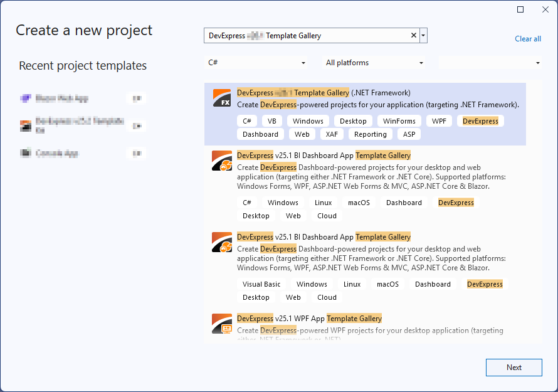This screenshot has width=558, height=392.
Task: Open the All platforms filter dropdown
Action: click(x=374, y=63)
